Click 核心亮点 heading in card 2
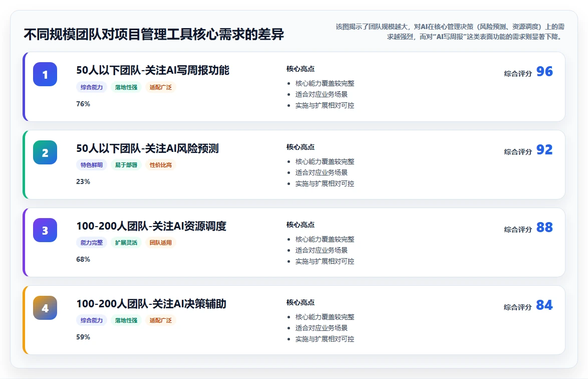588x379 pixels. pyautogui.click(x=301, y=147)
